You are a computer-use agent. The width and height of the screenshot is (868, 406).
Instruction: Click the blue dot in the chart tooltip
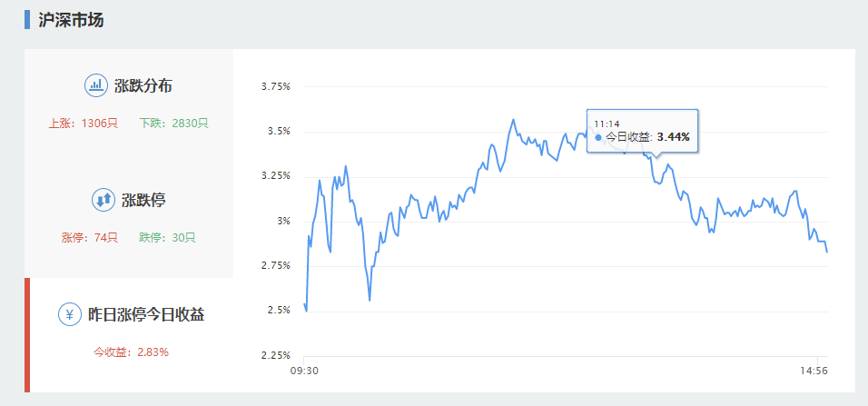point(598,137)
